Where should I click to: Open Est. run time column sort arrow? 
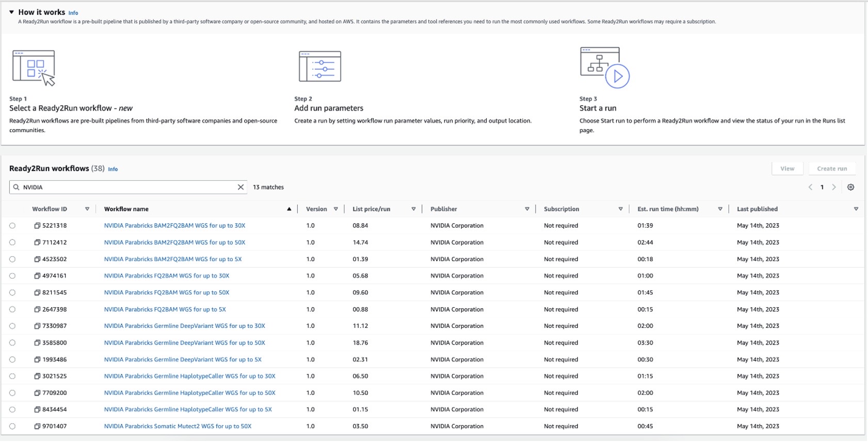(x=720, y=209)
